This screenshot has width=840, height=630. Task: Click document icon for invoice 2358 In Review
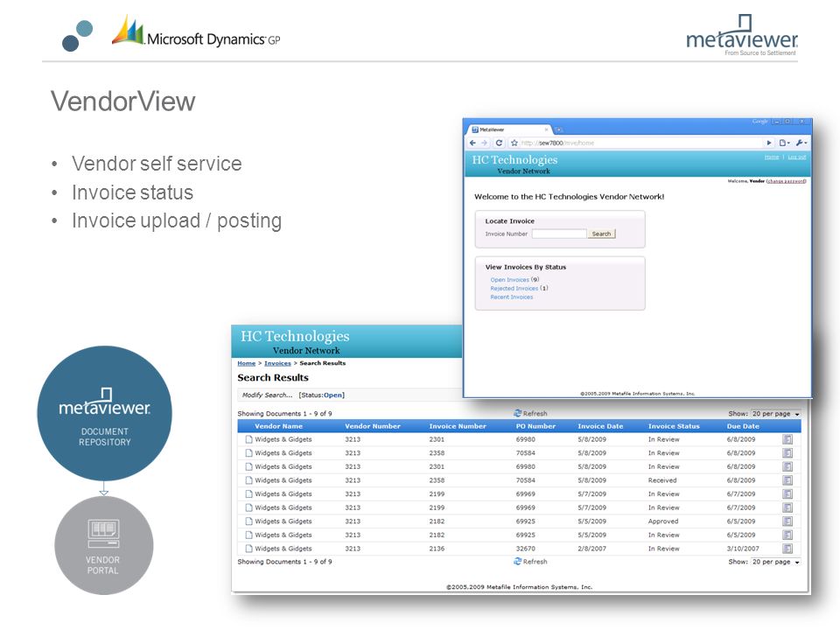(248, 453)
